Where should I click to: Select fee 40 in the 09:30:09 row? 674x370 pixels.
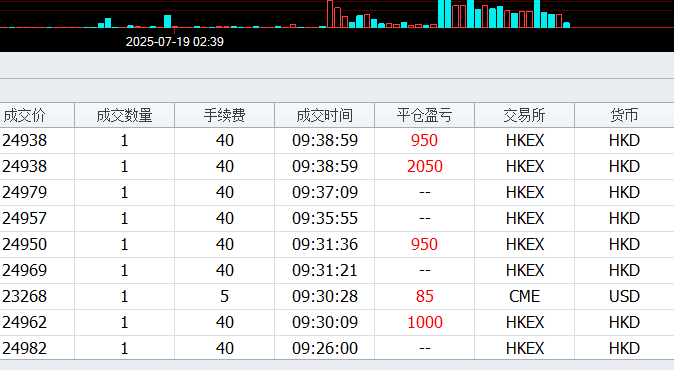[225, 322]
